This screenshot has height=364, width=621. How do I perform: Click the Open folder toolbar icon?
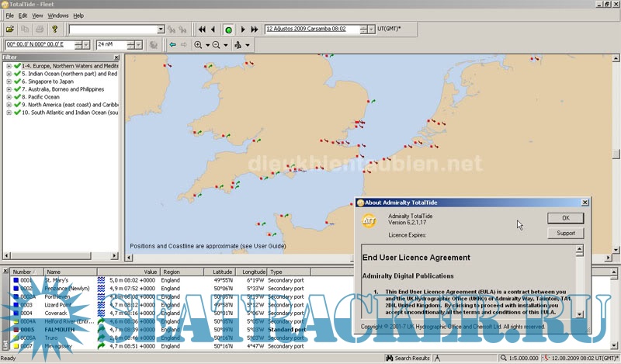[x=10, y=29]
